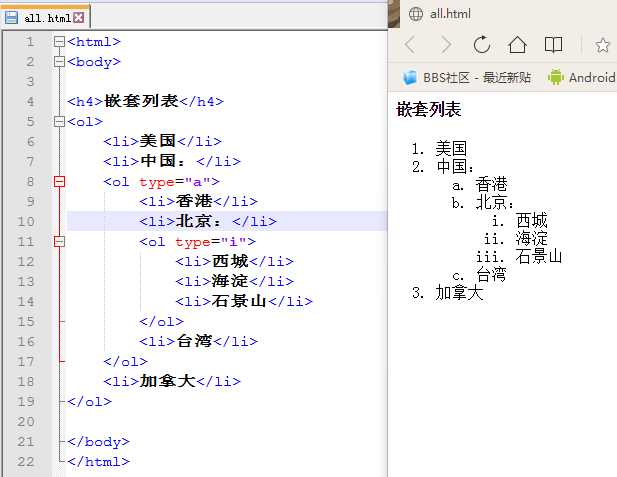Click the rendered 台湾 list item

pos(491,274)
